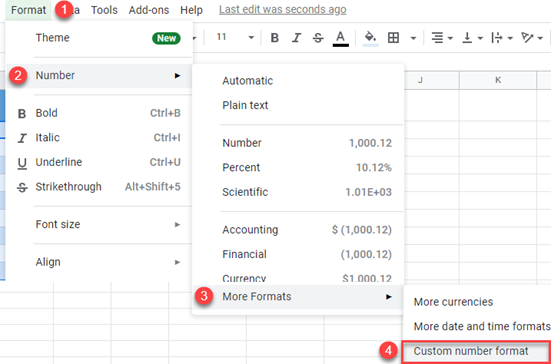Choose Strikethrough from the Format menu
Image resolution: width=551 pixels, height=364 pixels.
99,187
